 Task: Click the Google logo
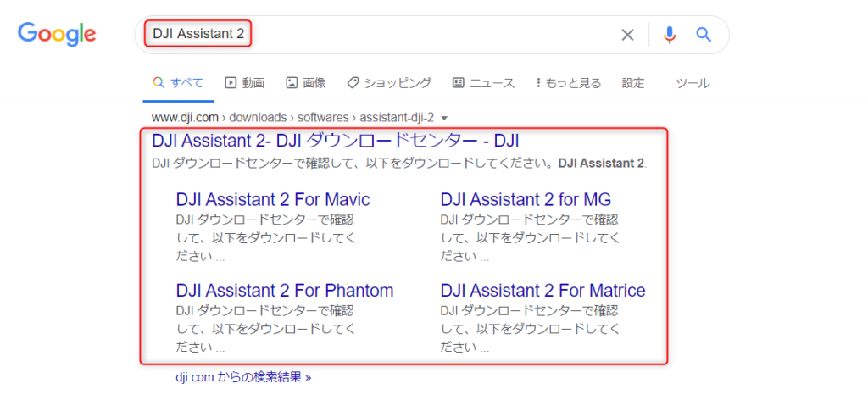[x=57, y=35]
